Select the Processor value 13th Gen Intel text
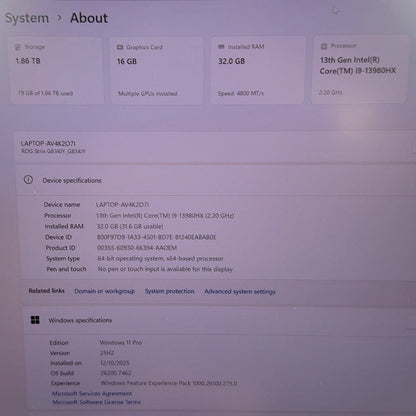Image resolution: width=416 pixels, height=416 pixels. (165, 215)
